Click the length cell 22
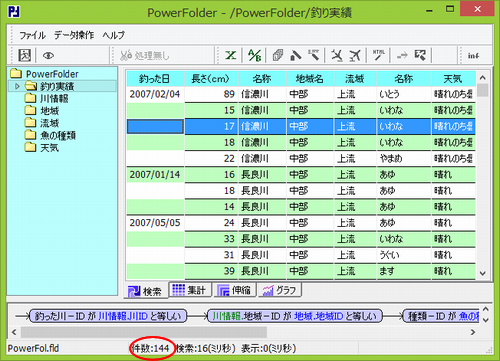Image resolution: width=500 pixels, height=361 pixels. pyautogui.click(x=211, y=159)
